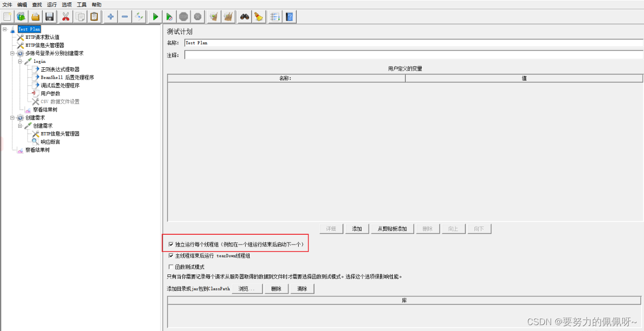Open the 帮助 menu
644x331 pixels.
pos(97,4)
